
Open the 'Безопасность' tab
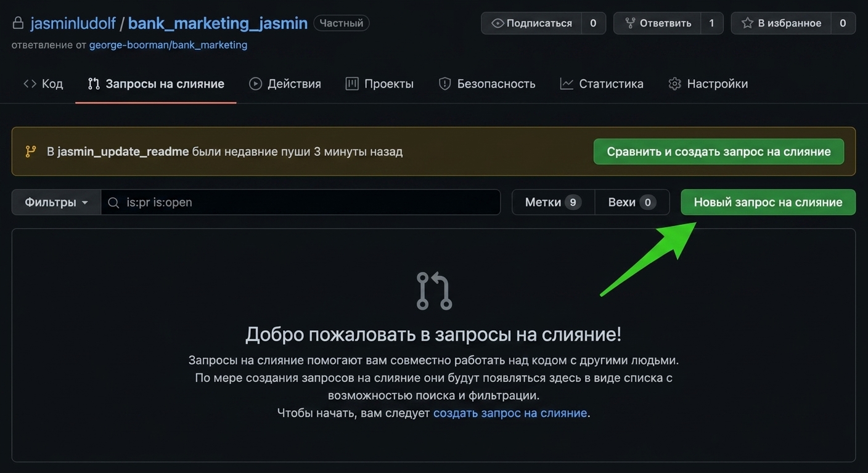(487, 84)
